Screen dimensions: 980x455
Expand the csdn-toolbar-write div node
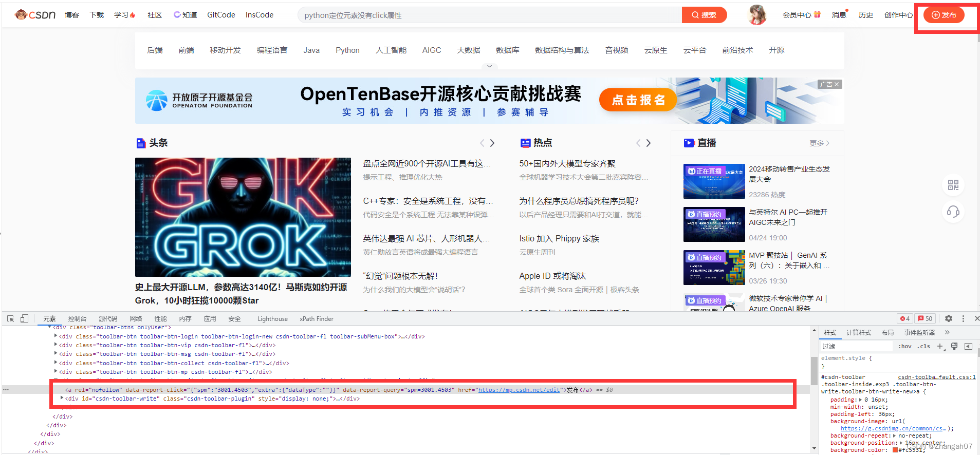[62, 398]
